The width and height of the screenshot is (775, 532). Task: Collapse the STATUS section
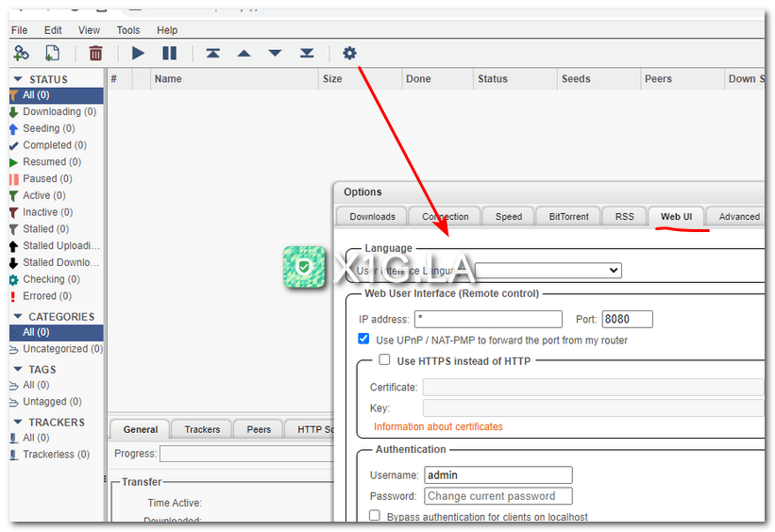coord(18,79)
